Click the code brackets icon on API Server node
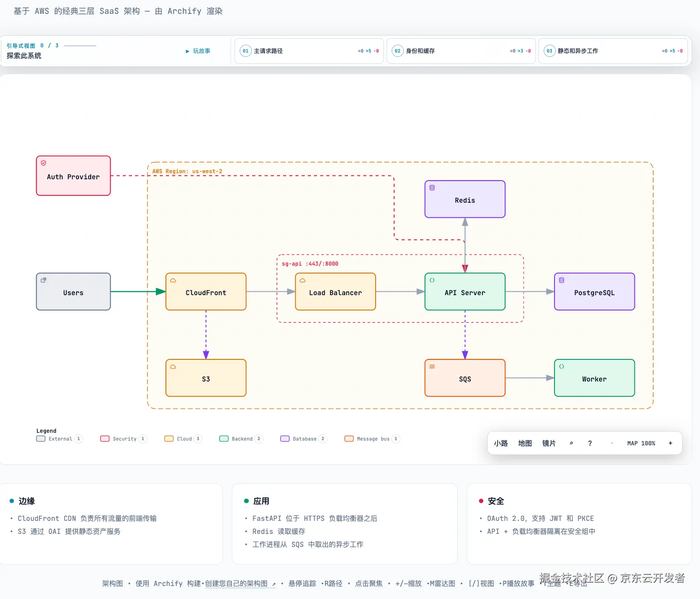 click(432, 280)
